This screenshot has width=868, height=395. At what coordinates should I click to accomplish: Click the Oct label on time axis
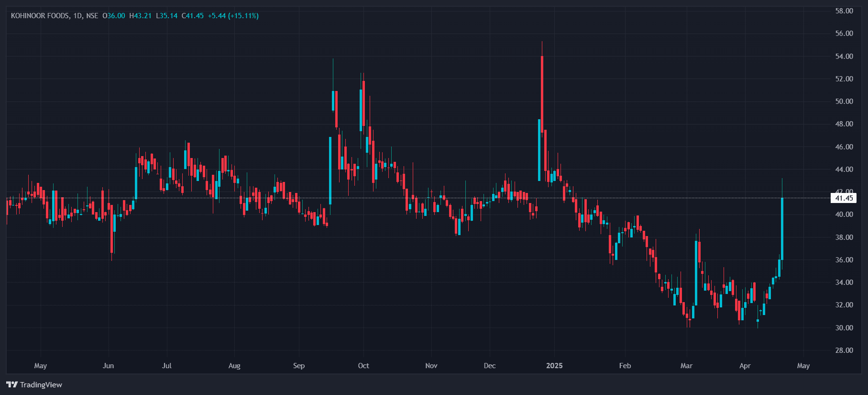(x=363, y=365)
